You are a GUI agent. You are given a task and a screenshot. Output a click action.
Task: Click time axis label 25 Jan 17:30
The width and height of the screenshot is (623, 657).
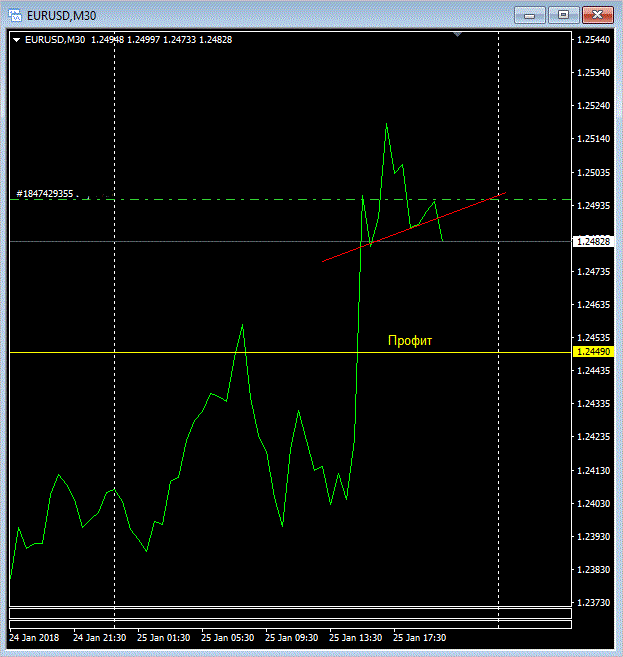tap(420, 638)
